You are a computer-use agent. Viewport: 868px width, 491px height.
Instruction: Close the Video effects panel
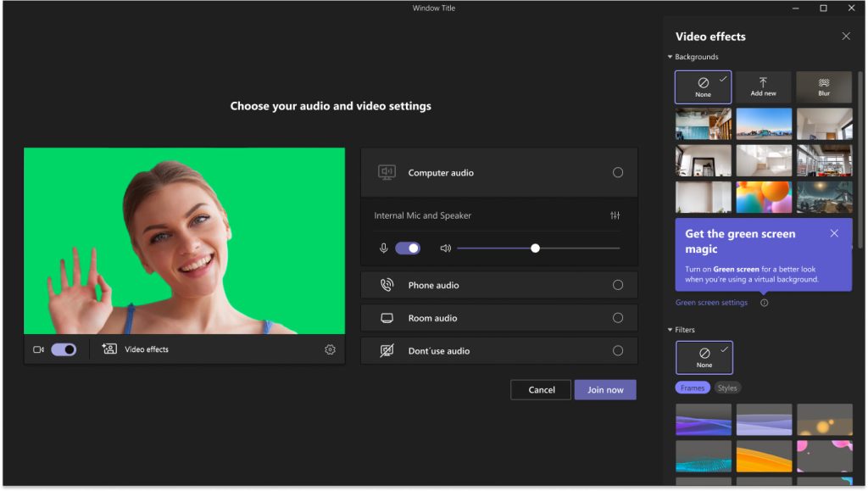pyautogui.click(x=846, y=36)
